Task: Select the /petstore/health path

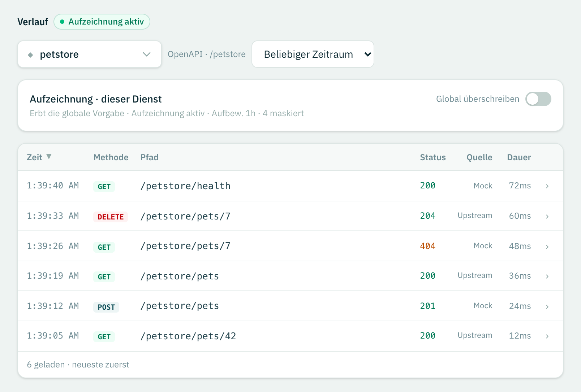Action: point(185,186)
